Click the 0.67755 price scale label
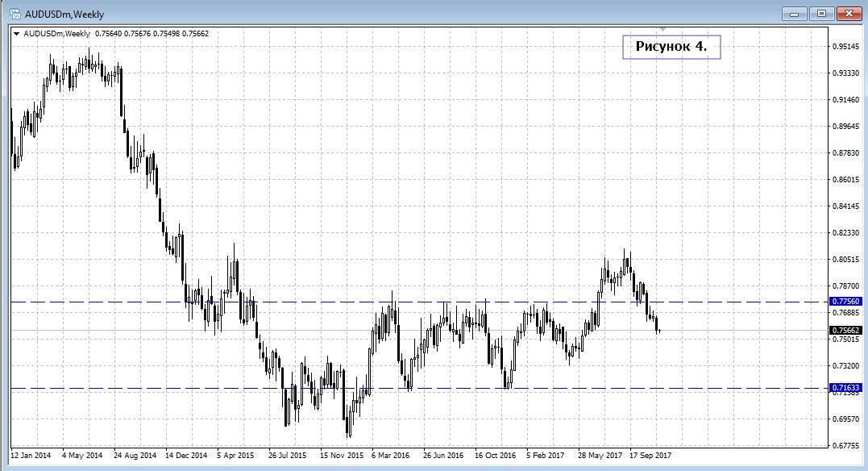The width and height of the screenshot is (868, 471). point(845,445)
